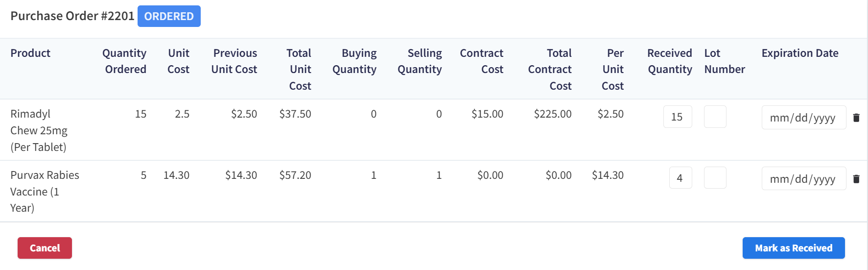Click the ORDERED status badge
Viewport: 868px width, 270px height.
tap(169, 16)
